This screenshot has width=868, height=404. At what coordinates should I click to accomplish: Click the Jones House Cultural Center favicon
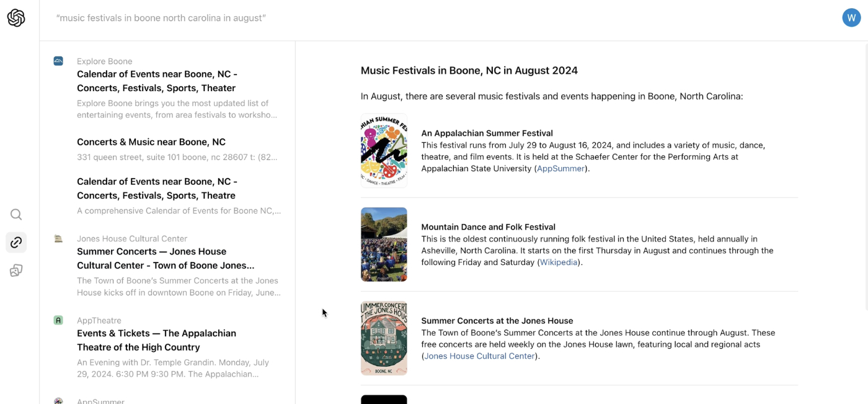coord(58,238)
